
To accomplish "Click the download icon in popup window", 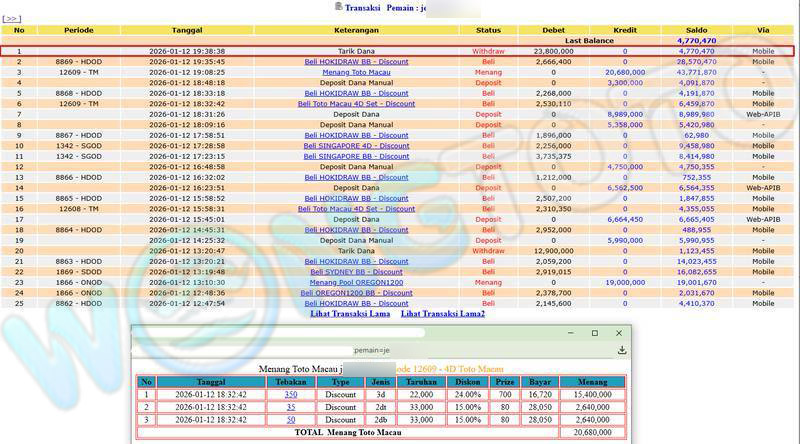I will click(x=622, y=350).
